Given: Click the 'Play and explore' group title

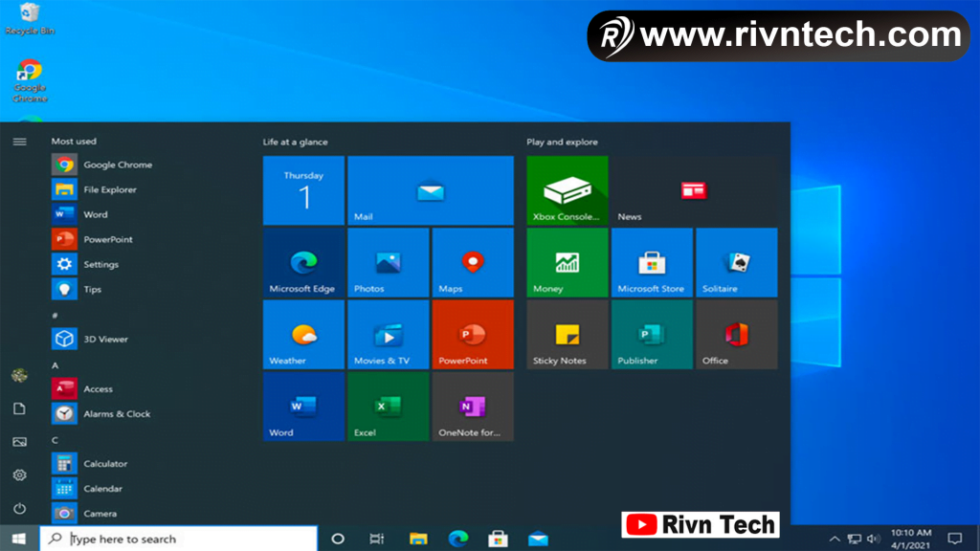Looking at the screenshot, I should pyautogui.click(x=562, y=142).
